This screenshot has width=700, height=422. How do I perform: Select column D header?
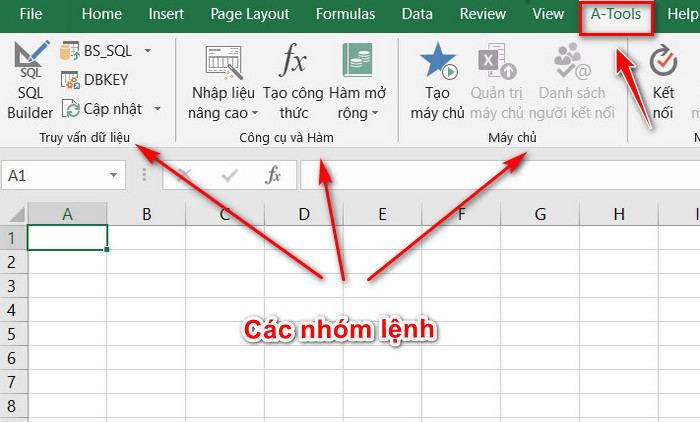point(304,214)
